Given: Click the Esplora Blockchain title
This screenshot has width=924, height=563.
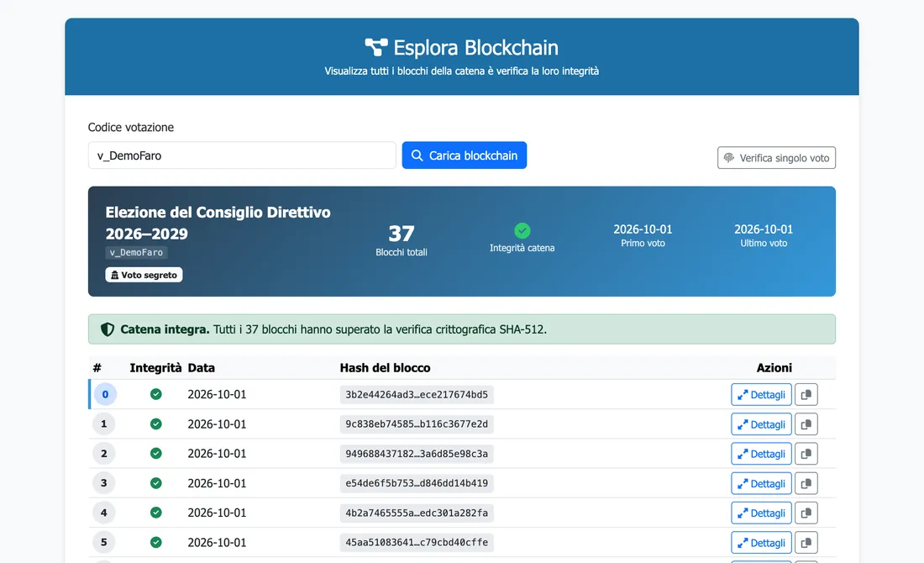Looking at the screenshot, I should click(x=475, y=47).
